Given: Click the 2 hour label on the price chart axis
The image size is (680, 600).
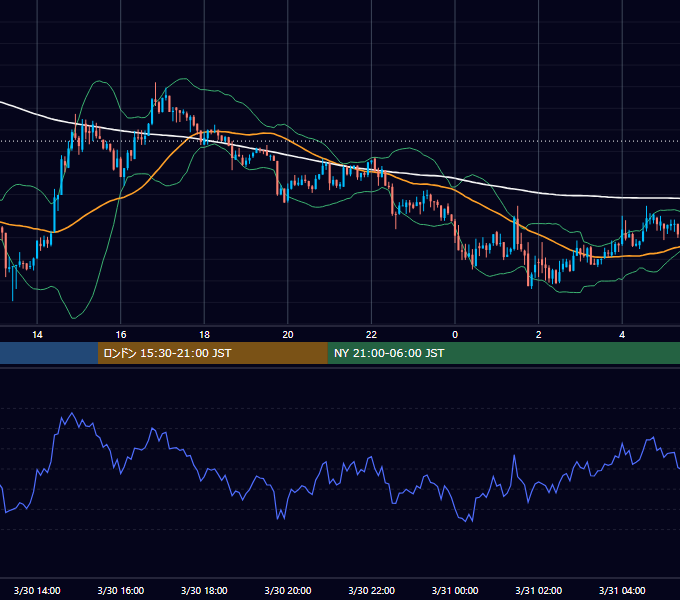Looking at the screenshot, I should [x=539, y=335].
